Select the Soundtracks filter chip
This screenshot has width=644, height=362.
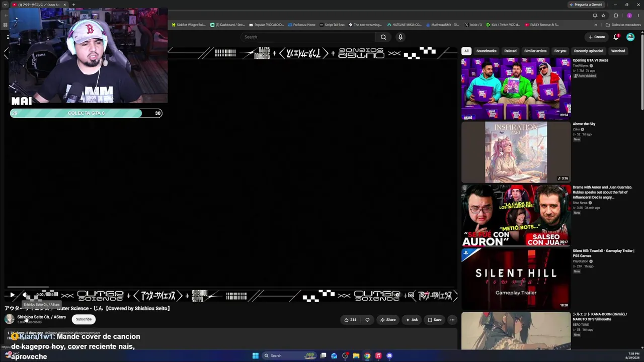click(x=486, y=51)
